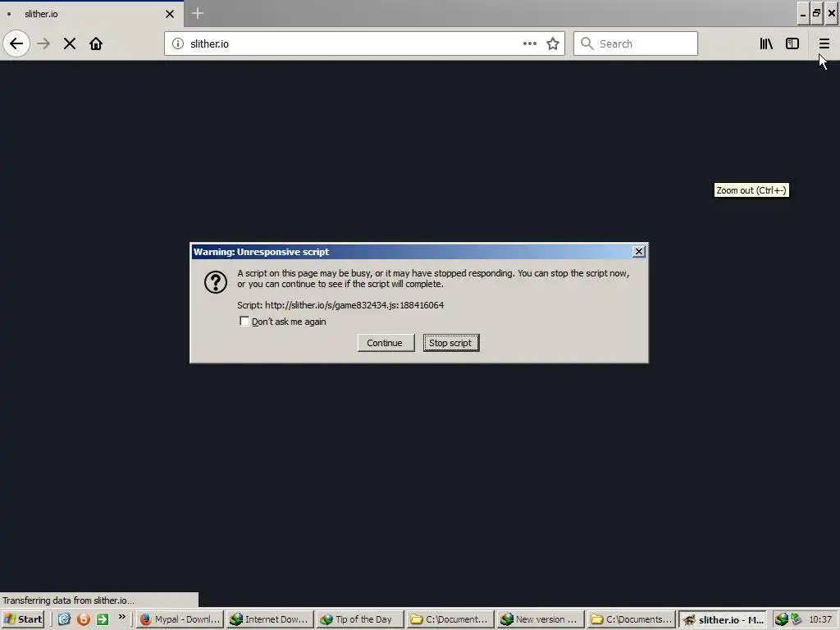Image resolution: width=840 pixels, height=630 pixels.
Task: Select the slither.io browser tab
Action: (x=92, y=14)
